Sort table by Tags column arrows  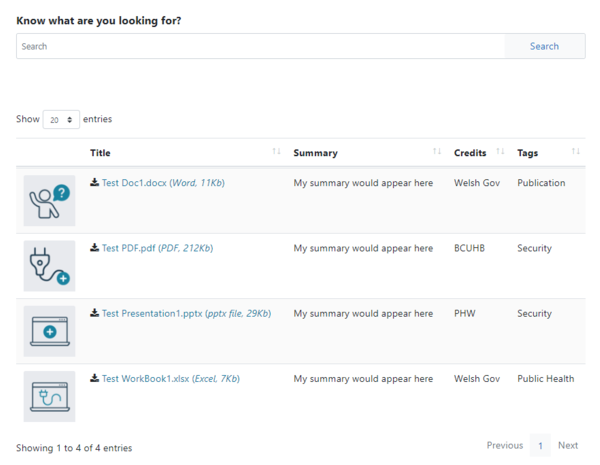pyautogui.click(x=575, y=152)
